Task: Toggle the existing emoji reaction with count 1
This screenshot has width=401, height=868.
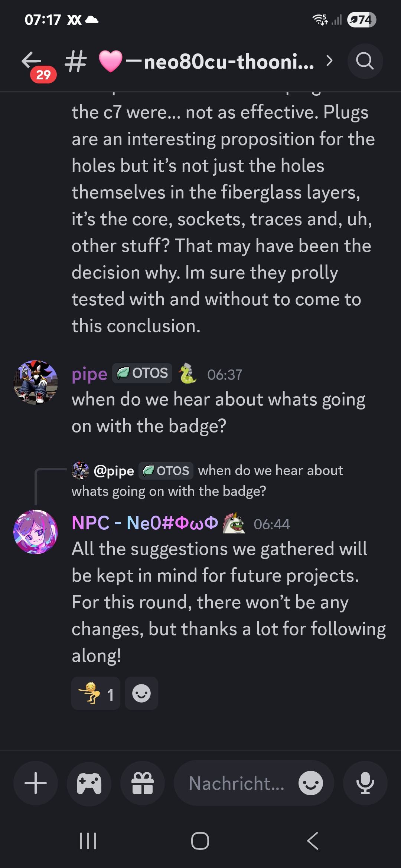Action: point(96,693)
